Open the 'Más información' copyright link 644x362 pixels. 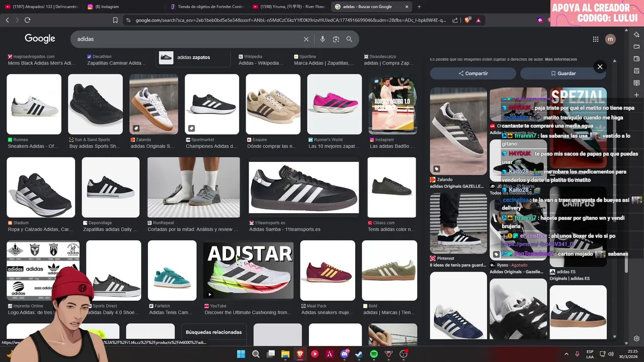point(561,59)
